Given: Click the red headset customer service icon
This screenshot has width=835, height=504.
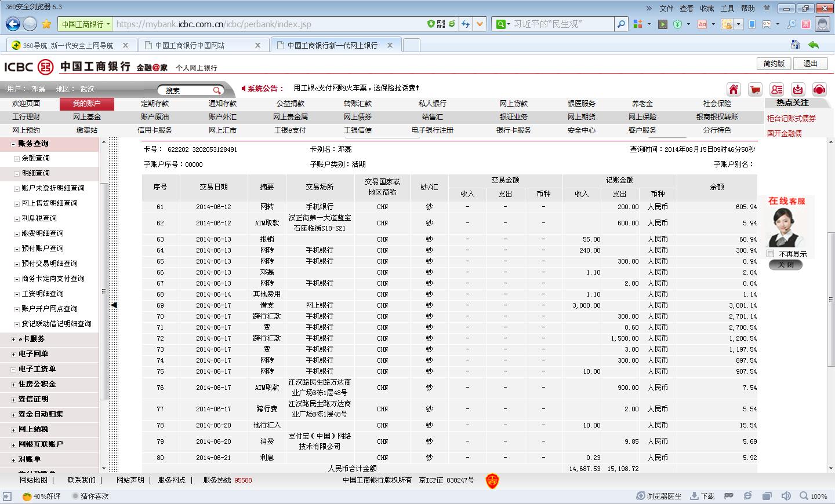Looking at the screenshot, I should pyautogui.click(x=819, y=89).
